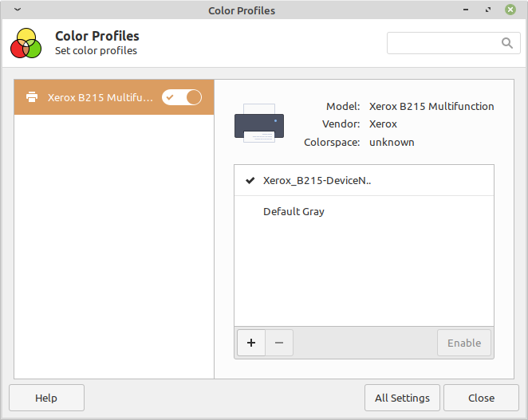Close window with green X button
The width and height of the screenshot is (528, 420).
510,10
